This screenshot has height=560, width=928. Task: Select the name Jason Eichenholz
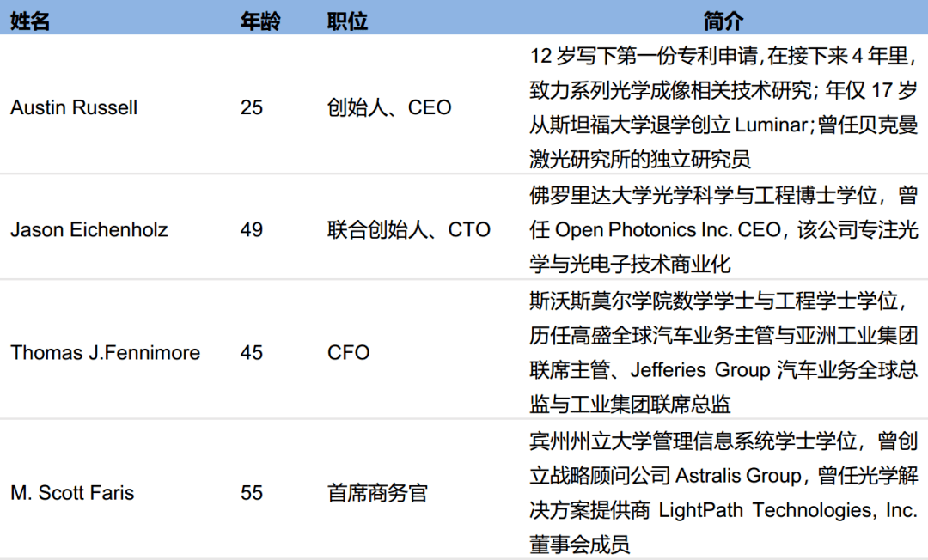(89, 229)
